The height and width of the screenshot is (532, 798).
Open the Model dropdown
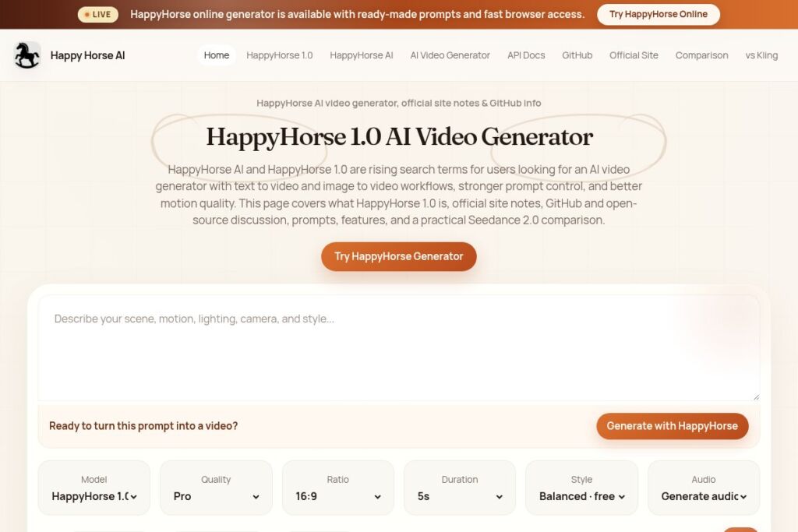[x=94, y=496]
